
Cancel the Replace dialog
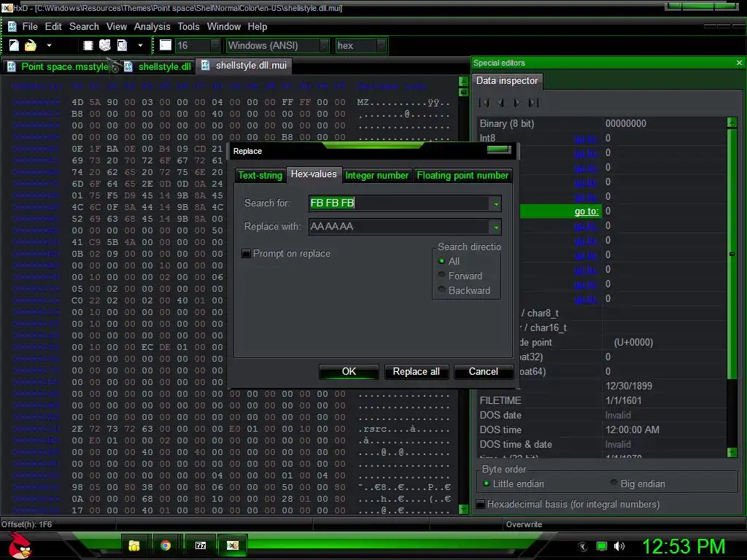click(x=484, y=371)
